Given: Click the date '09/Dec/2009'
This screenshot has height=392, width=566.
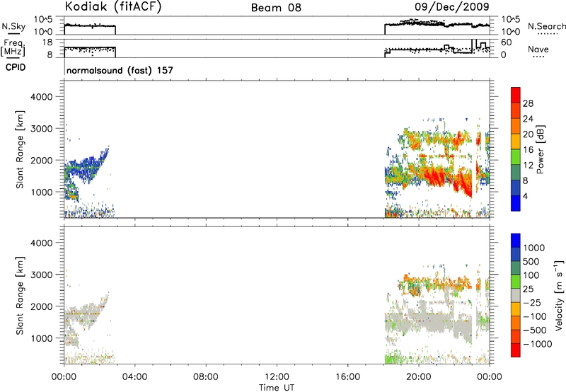Looking at the screenshot, I should click(452, 6).
